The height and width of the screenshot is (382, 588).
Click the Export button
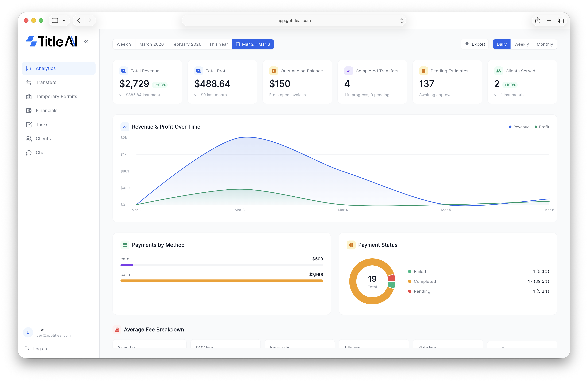click(475, 44)
